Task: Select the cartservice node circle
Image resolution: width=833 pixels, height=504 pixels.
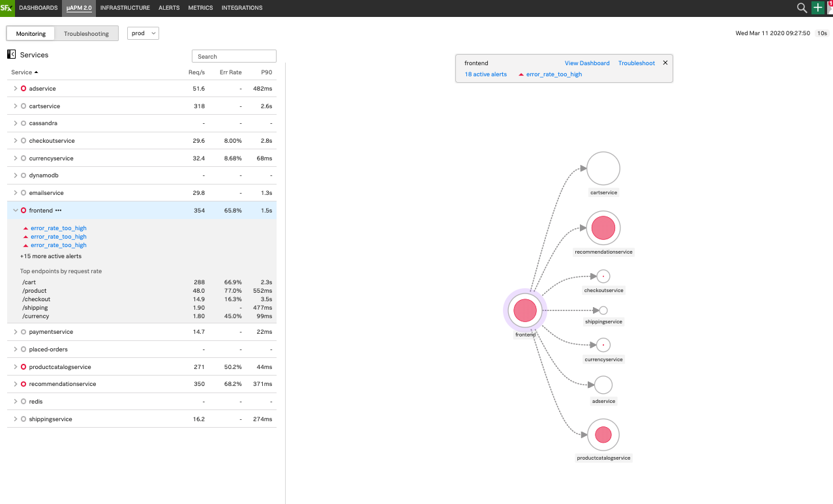Action: pyautogui.click(x=603, y=169)
